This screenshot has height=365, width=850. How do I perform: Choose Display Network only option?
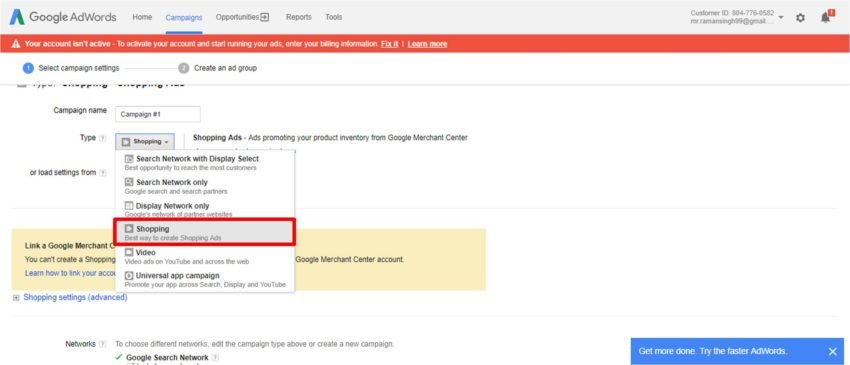pyautogui.click(x=205, y=210)
